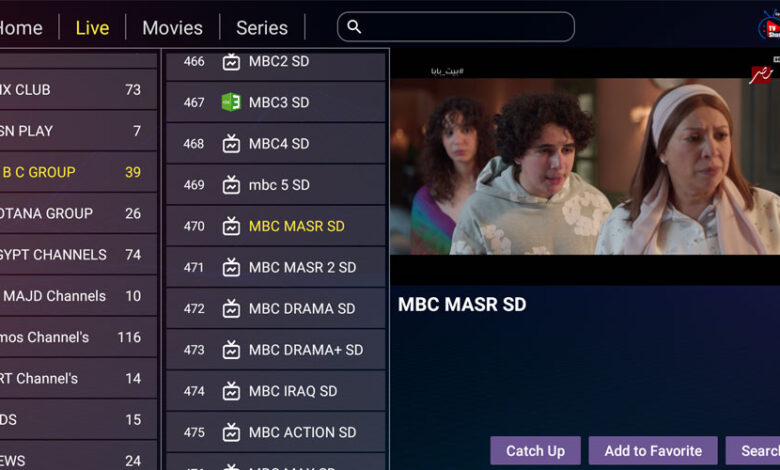Open the app logo in top corner
780x470 pixels.
pyautogui.click(x=769, y=26)
